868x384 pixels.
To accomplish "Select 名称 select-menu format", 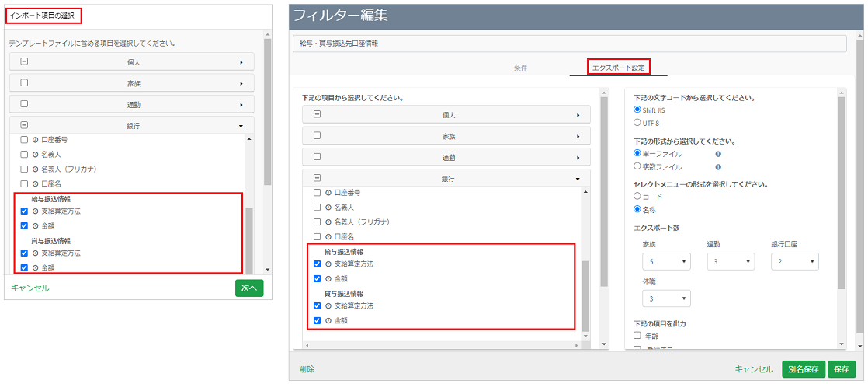I will coord(637,209).
